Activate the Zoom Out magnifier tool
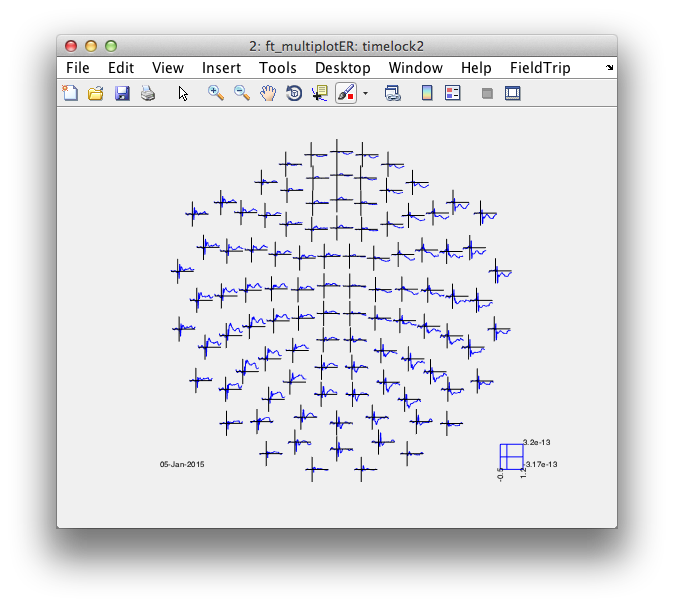Image resolution: width=674 pixels, height=607 pixels. (242, 93)
